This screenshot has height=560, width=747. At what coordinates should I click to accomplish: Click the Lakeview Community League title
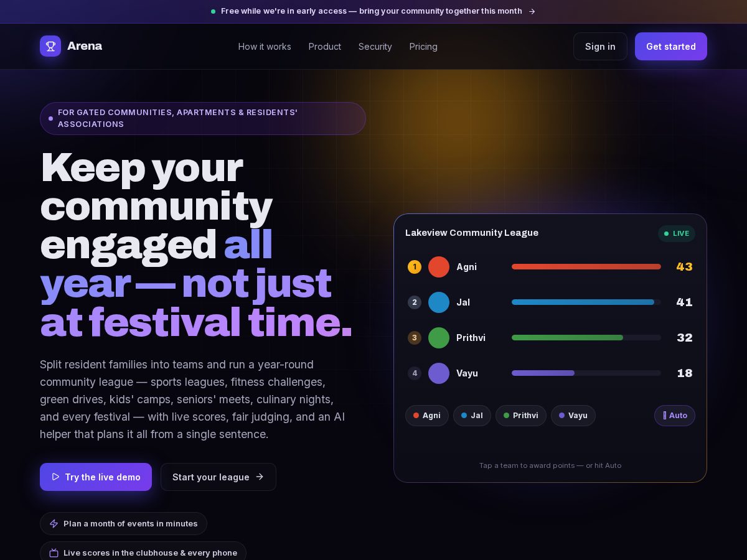tap(472, 233)
